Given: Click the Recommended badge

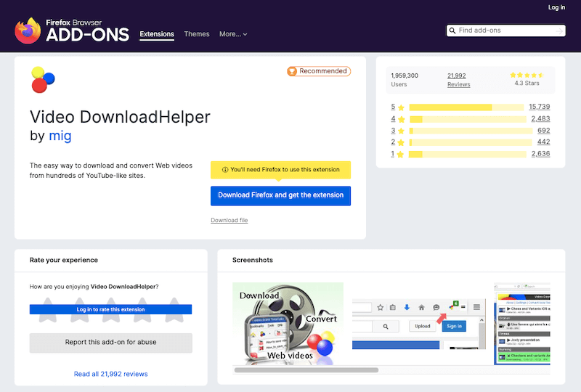Looking at the screenshot, I should coord(319,70).
